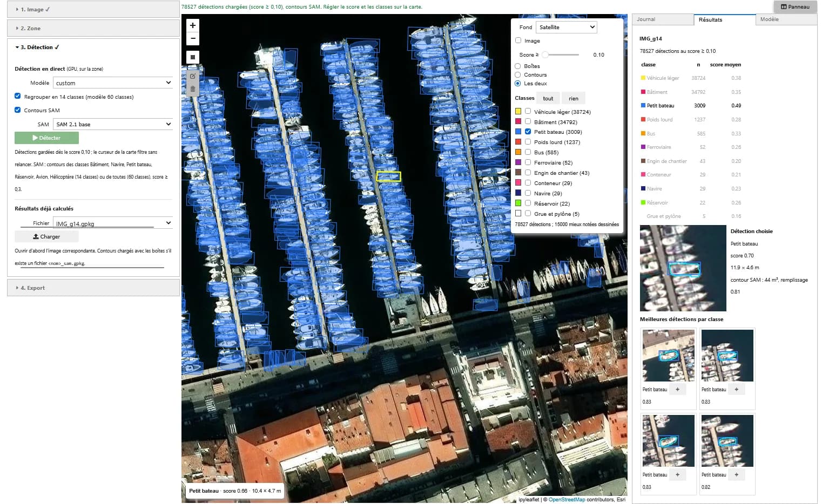Click the edit layers map tool

point(193,76)
